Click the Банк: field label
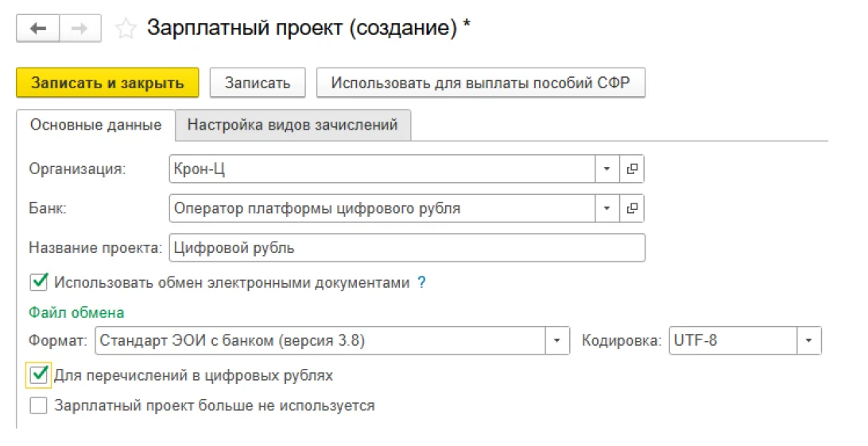Image resolution: width=868 pixels, height=446 pixels. pos(48,209)
